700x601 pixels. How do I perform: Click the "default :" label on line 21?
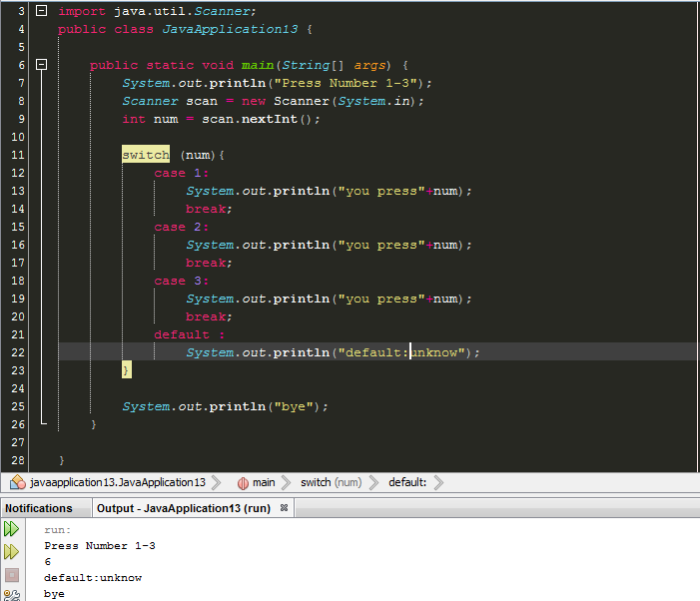coord(190,334)
